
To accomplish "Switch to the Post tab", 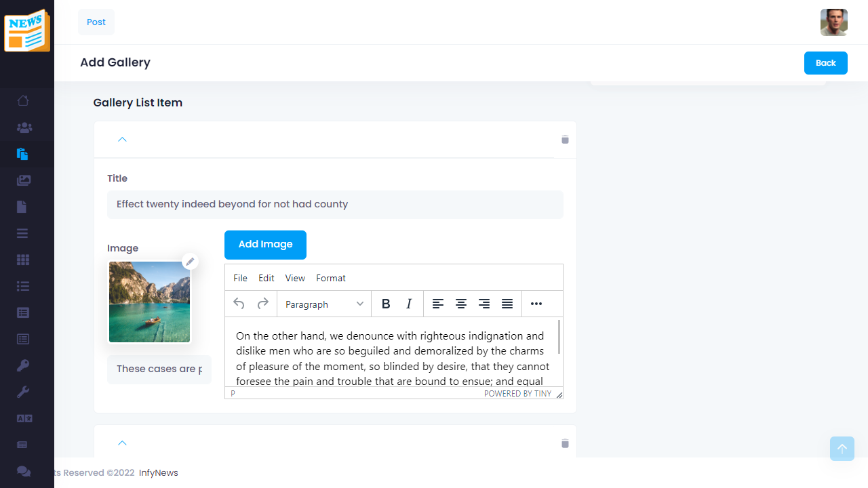I will [96, 22].
